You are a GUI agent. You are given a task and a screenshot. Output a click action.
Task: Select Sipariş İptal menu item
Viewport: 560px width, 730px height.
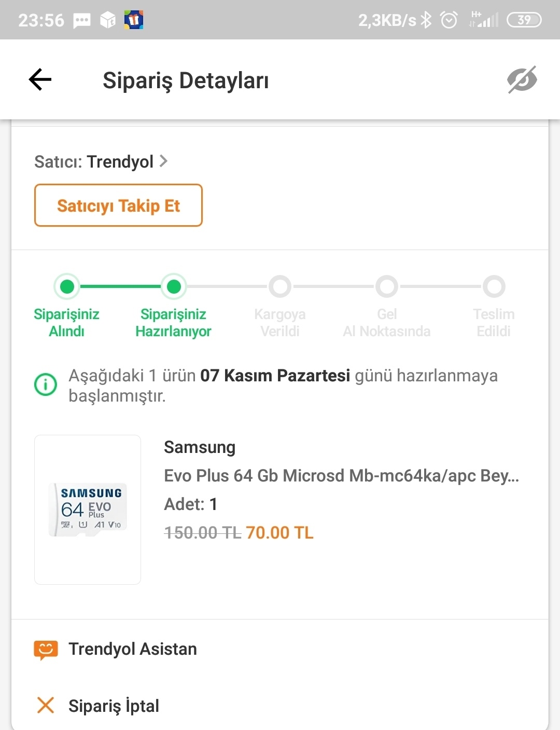pos(114,706)
